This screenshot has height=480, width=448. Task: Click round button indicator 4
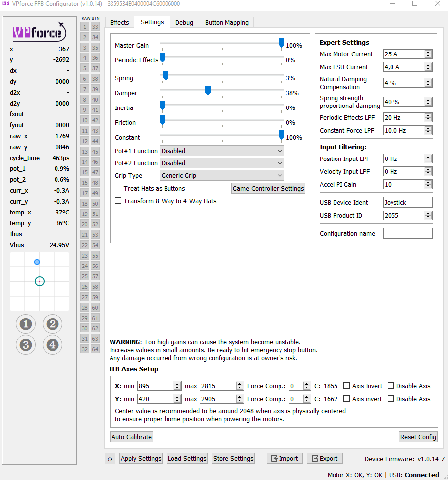tap(53, 345)
